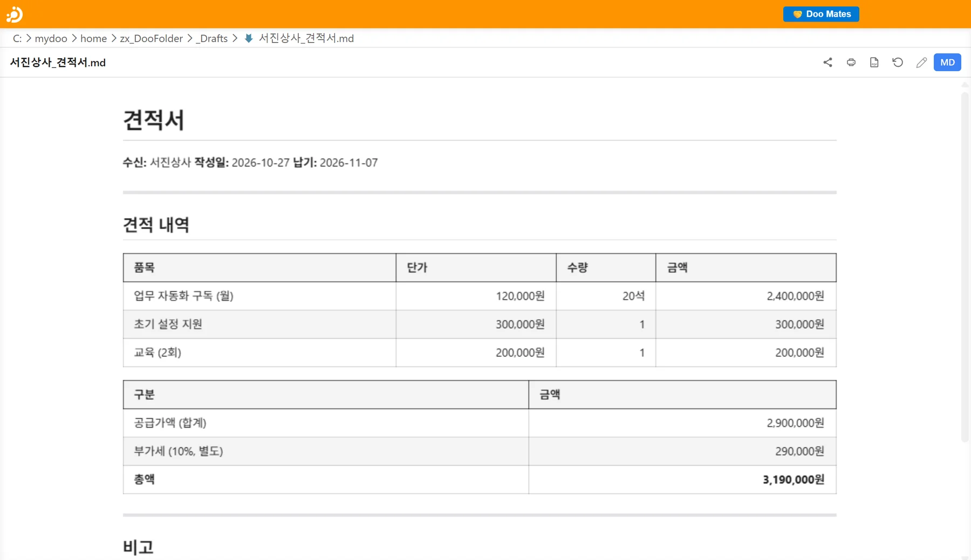Viewport: 971px width, 560px height.
Task: Click the 초기 설정 지원 cell
Action: (x=259, y=324)
